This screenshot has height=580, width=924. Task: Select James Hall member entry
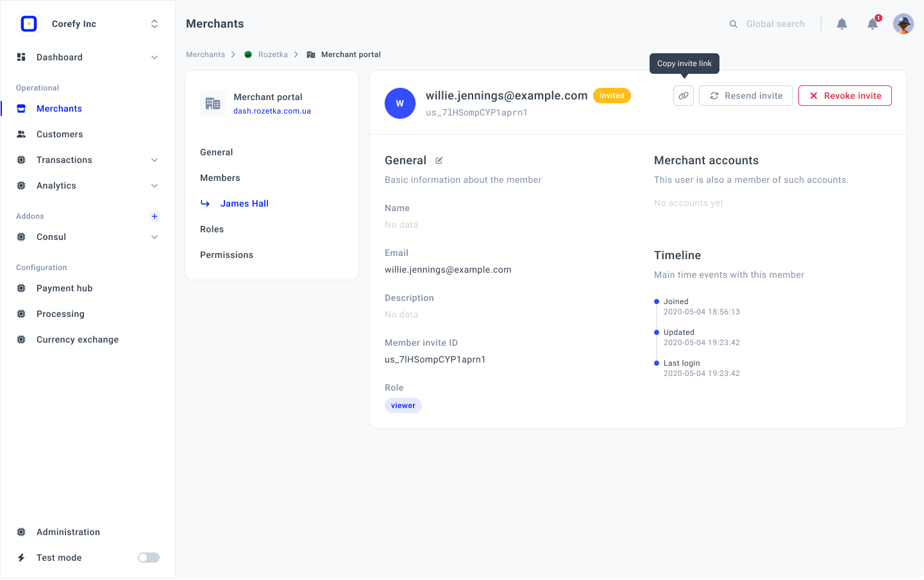point(244,203)
